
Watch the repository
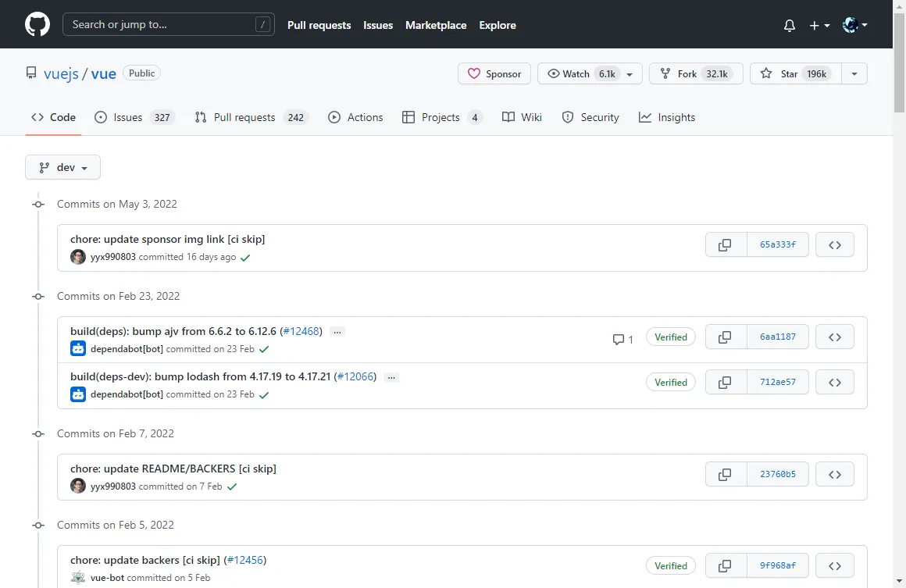coord(578,73)
